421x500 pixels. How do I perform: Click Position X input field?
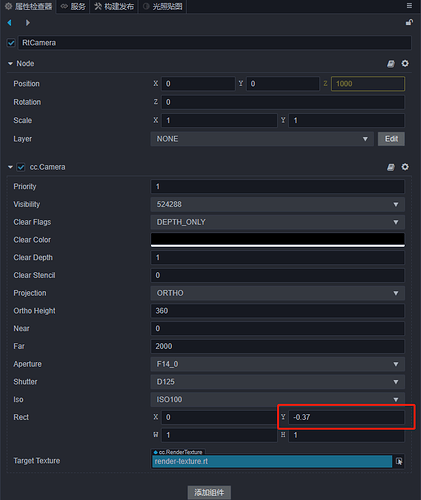(198, 84)
